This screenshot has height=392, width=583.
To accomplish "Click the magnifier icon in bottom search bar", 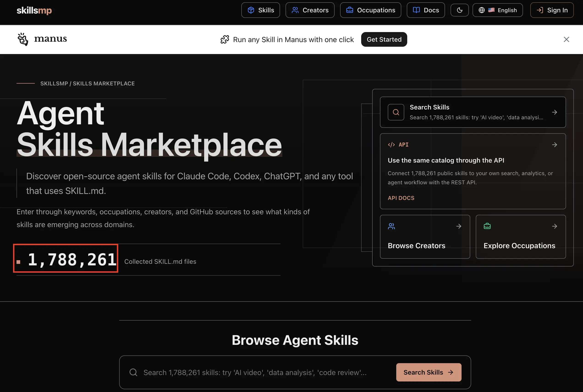I will click(x=133, y=372).
